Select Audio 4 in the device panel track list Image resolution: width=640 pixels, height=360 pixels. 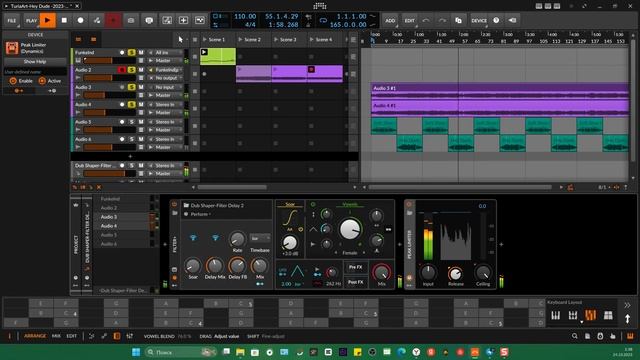[109, 226]
